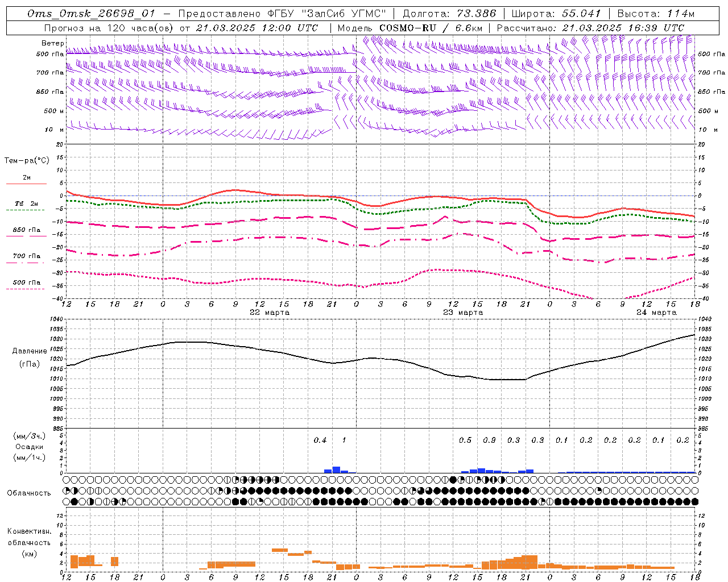
Task: Click the Ветер panel label
Action: click(52, 43)
